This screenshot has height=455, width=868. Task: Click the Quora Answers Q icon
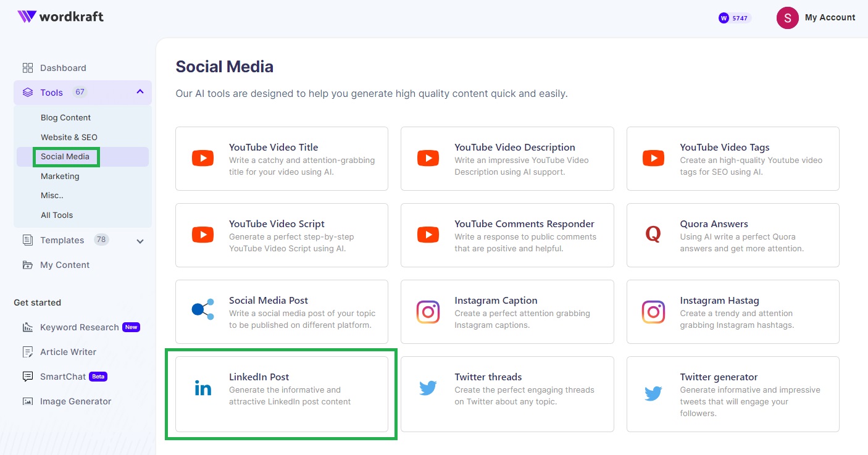point(653,234)
